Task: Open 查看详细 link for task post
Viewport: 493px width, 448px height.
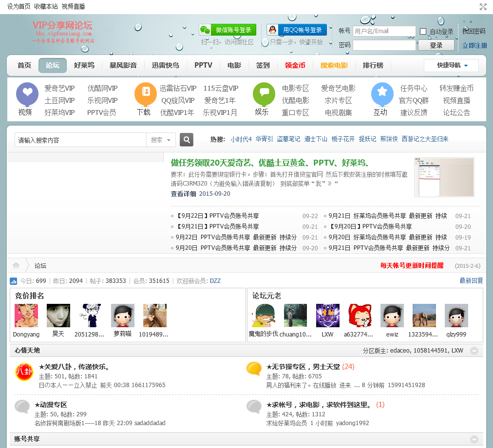Action: pyautogui.click(x=183, y=194)
